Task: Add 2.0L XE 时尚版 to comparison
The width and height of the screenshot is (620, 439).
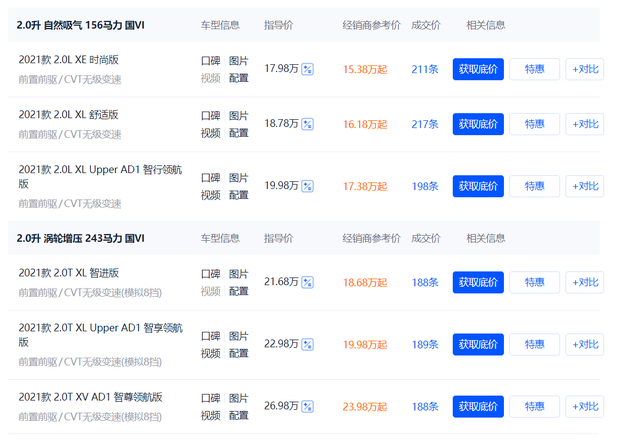Action: click(x=584, y=69)
